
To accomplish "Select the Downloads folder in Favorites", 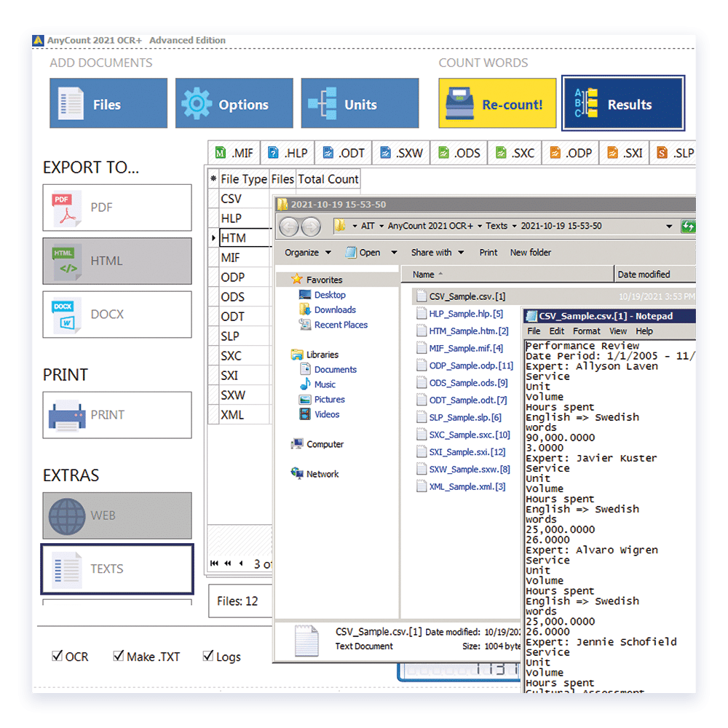I will (x=335, y=310).
